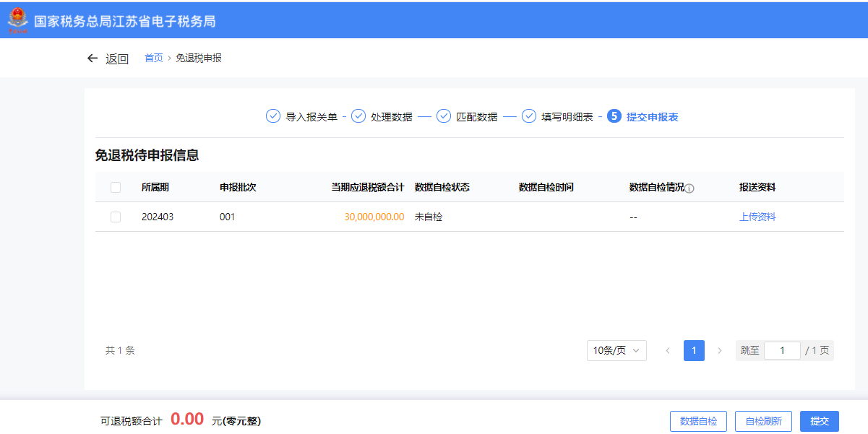Click the 匹配数据 step checkmark icon
This screenshot has height=434, width=868.
[x=444, y=116]
